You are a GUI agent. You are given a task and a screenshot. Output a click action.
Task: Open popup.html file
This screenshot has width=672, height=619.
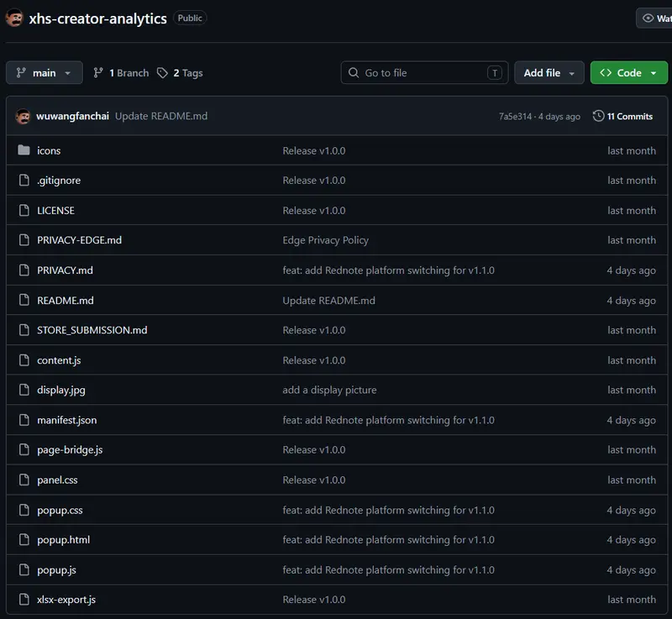[64, 540]
